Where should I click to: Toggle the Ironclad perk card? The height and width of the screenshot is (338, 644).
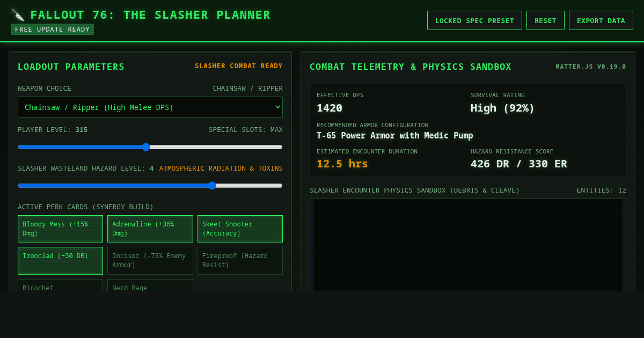[x=60, y=261]
